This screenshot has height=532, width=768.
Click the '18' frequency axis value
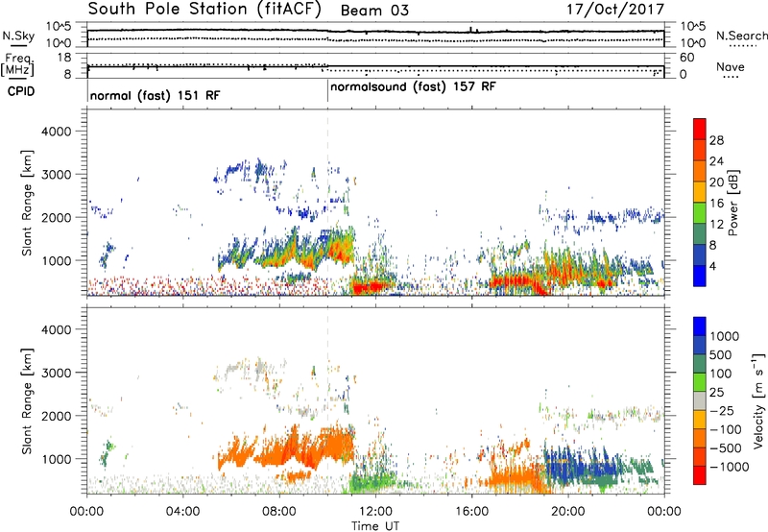64,58
